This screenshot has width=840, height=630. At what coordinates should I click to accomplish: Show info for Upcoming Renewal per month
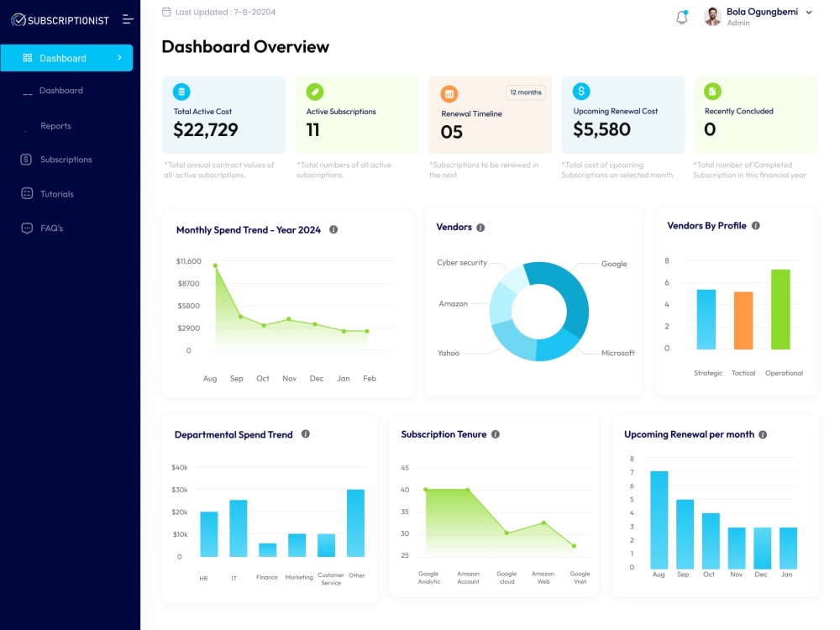click(x=763, y=434)
